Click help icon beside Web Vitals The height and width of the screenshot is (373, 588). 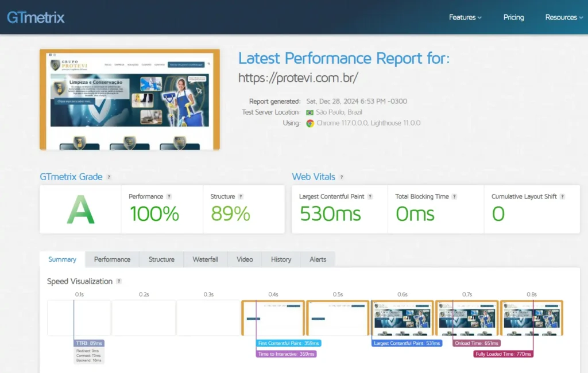click(342, 177)
